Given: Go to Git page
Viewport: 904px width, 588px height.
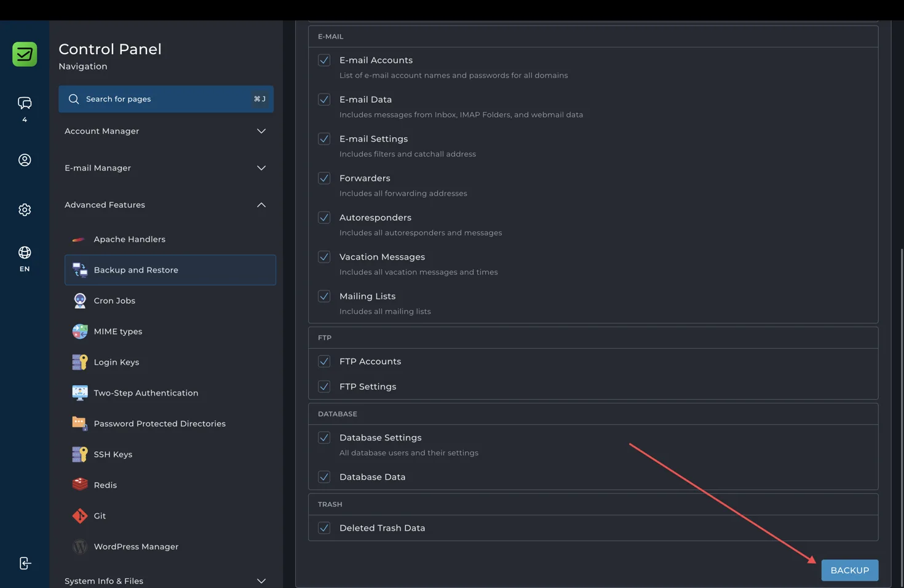Looking at the screenshot, I should click(170, 516).
